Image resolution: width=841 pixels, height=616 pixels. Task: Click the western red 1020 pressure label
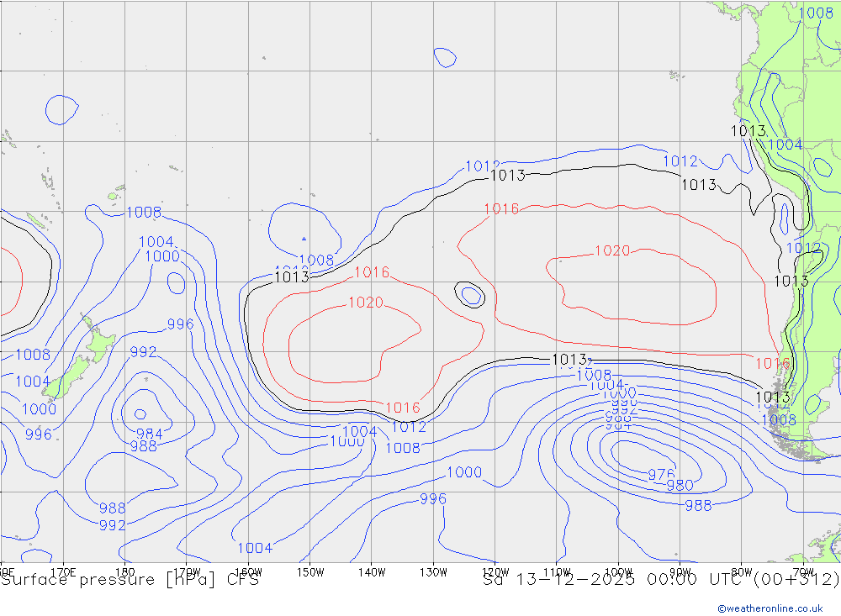click(366, 303)
